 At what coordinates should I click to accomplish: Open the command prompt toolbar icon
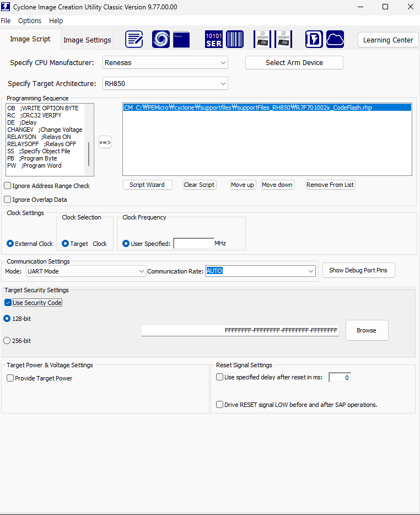(x=181, y=39)
